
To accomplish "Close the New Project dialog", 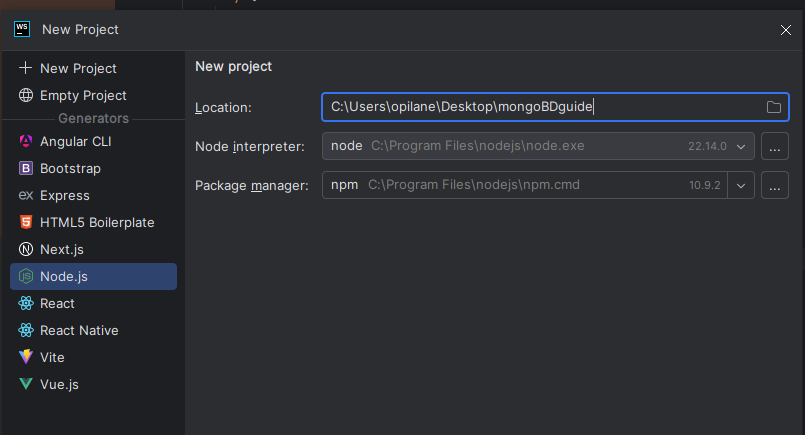I will (x=786, y=30).
